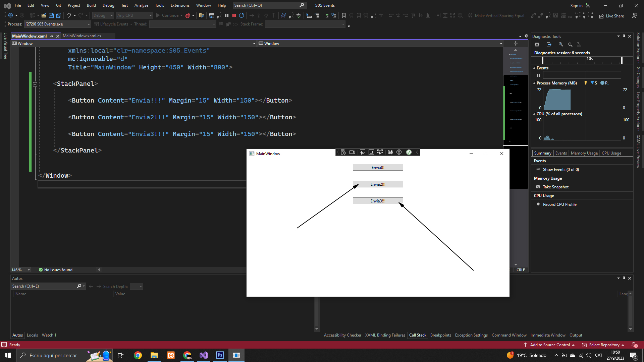The width and height of the screenshot is (644, 362).
Task: Zoom in on the diagnostics timeline
Action: 561,45
